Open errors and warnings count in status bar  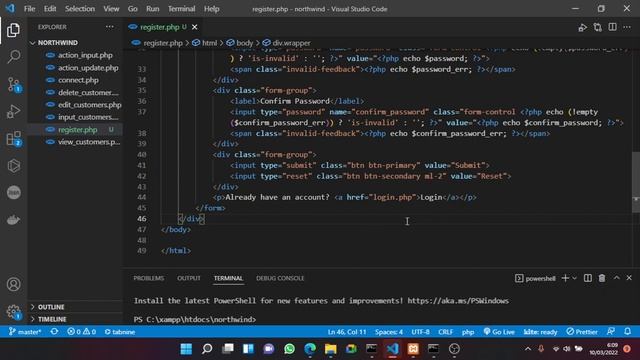tap(82, 332)
